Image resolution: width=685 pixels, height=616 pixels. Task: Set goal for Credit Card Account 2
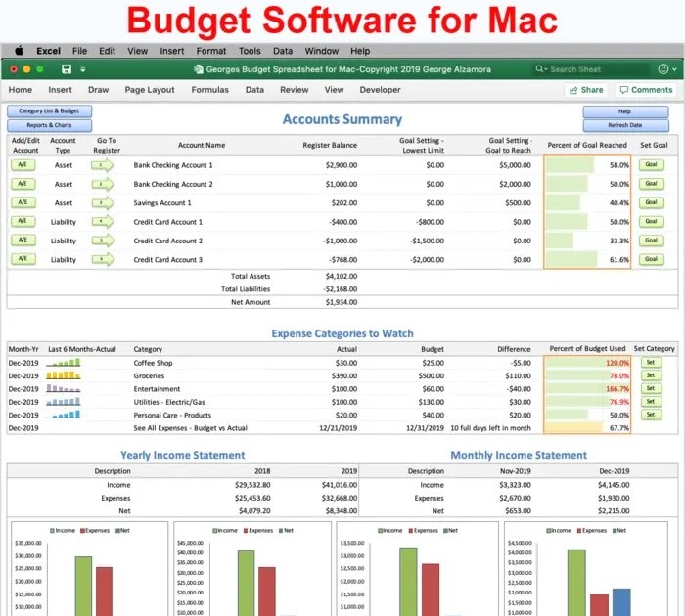(x=652, y=241)
